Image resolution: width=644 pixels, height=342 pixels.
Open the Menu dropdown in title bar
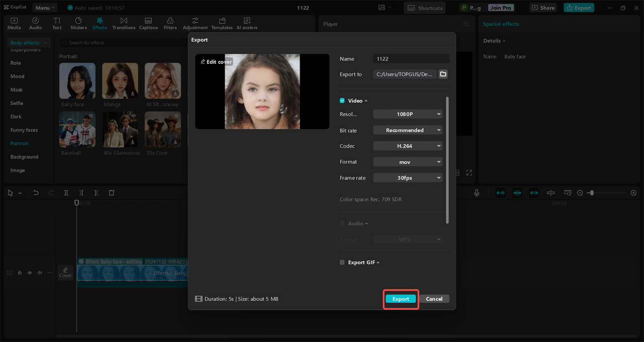[x=45, y=8]
